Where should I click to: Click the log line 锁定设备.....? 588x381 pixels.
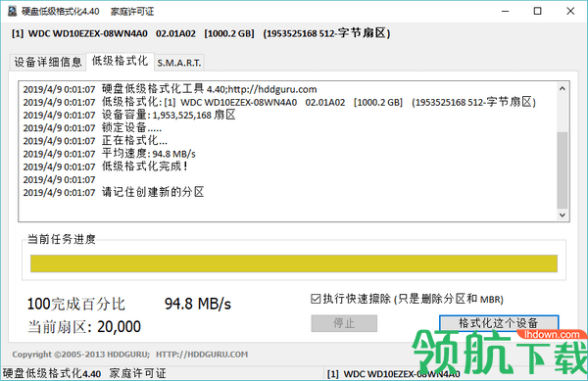pyautogui.click(x=92, y=128)
